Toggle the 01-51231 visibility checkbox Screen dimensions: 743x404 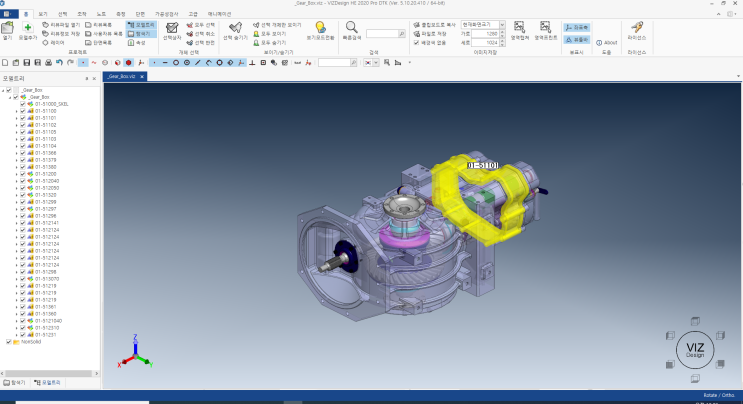tap(23, 335)
